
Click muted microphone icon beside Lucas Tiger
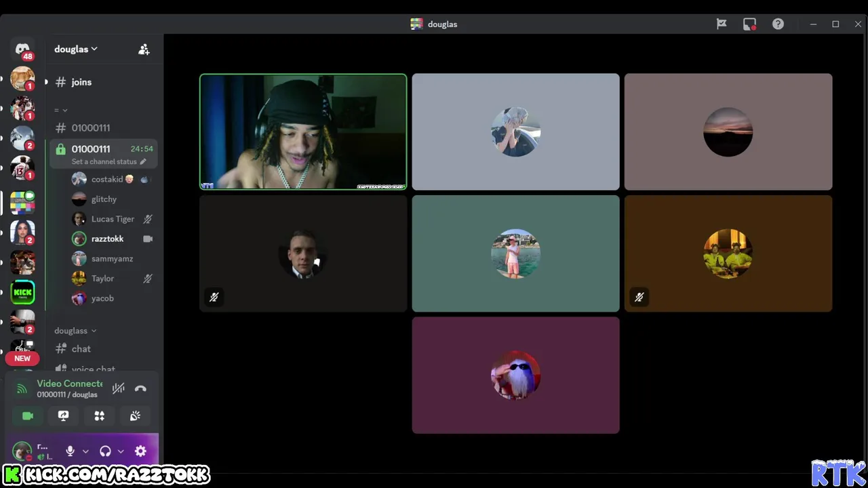tap(148, 219)
